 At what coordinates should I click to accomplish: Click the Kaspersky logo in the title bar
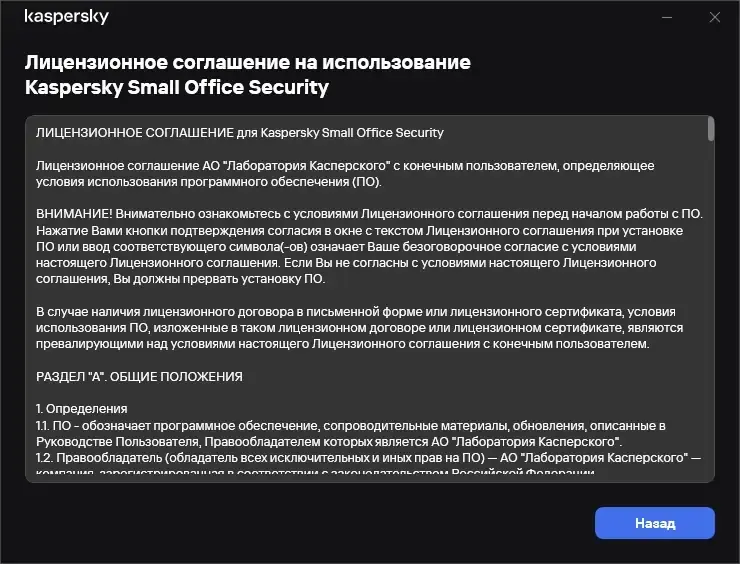tap(66, 17)
